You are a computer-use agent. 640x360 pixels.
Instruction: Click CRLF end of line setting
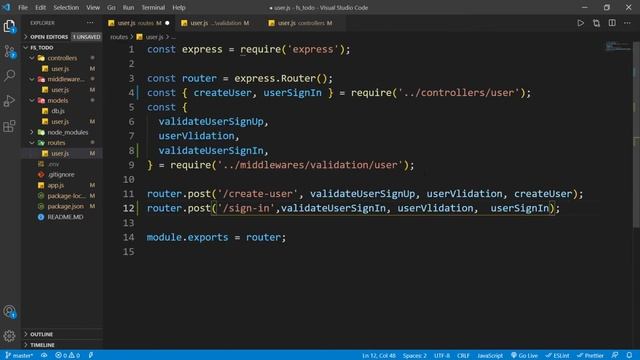point(463,356)
